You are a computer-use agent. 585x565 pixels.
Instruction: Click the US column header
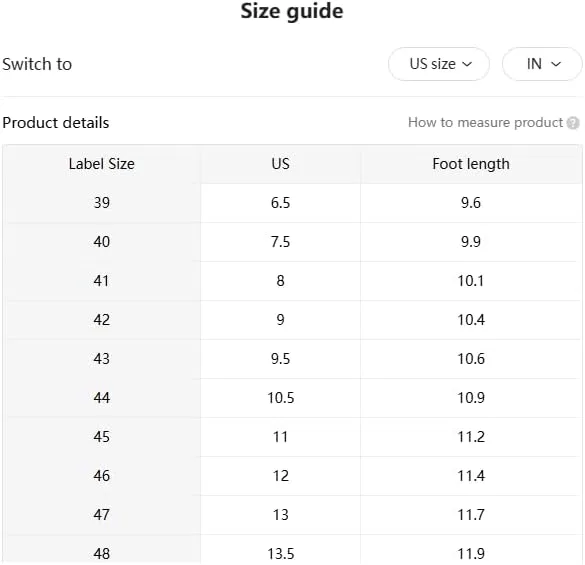(x=280, y=164)
